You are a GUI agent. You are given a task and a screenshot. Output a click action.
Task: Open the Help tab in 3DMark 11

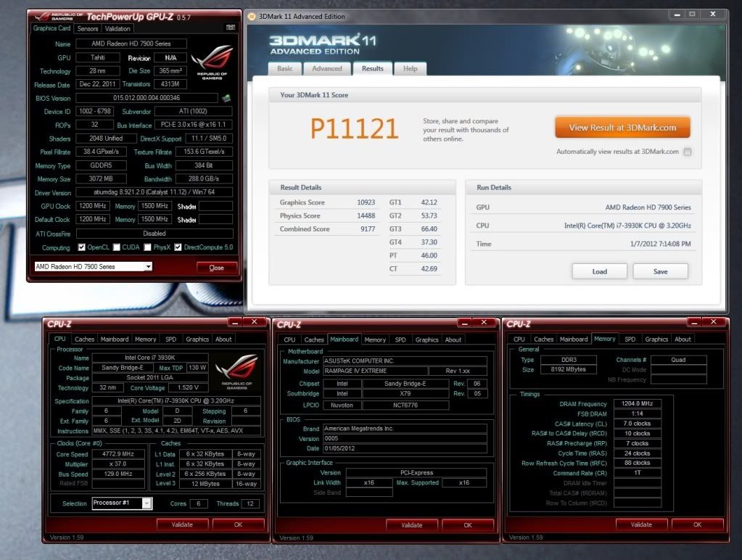coord(411,69)
